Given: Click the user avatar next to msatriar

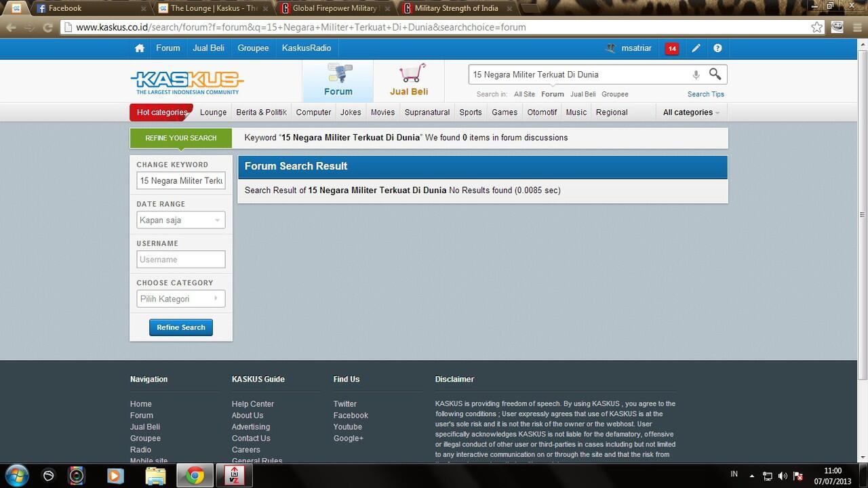Looking at the screenshot, I should pos(610,48).
